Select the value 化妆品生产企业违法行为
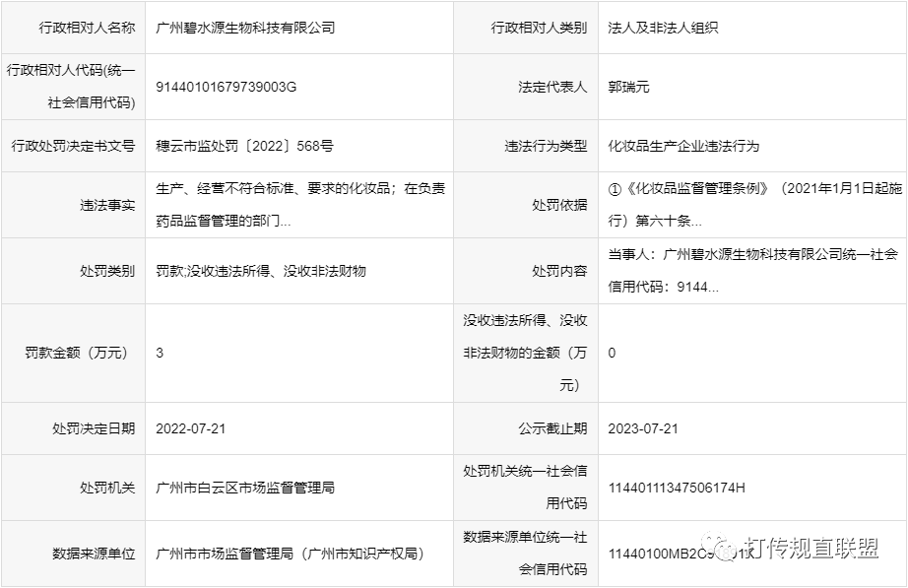Screen dimensions: 908x588 pyautogui.click(x=683, y=146)
